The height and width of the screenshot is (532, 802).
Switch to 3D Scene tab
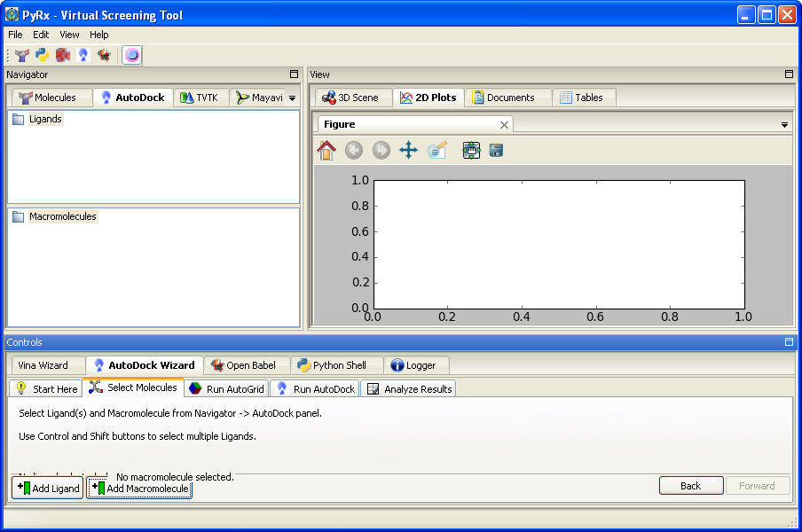point(353,98)
